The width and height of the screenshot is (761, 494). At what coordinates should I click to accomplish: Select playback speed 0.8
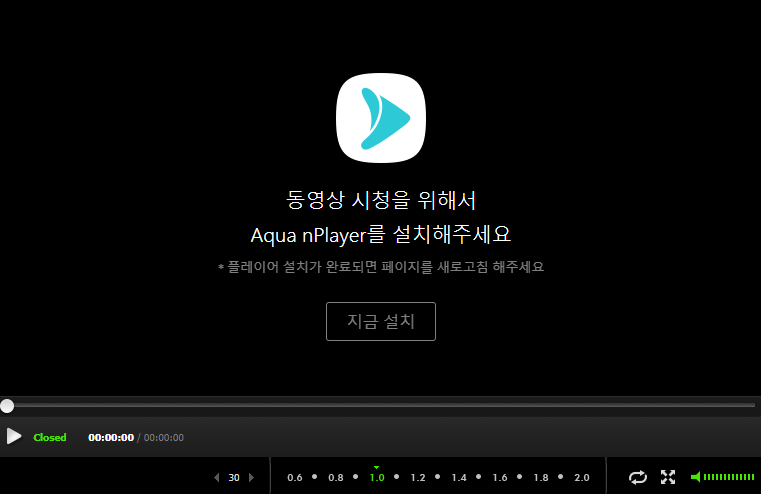(335, 478)
